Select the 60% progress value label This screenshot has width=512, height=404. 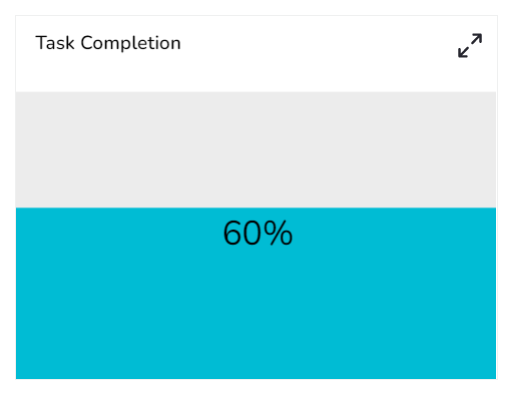coord(258,233)
